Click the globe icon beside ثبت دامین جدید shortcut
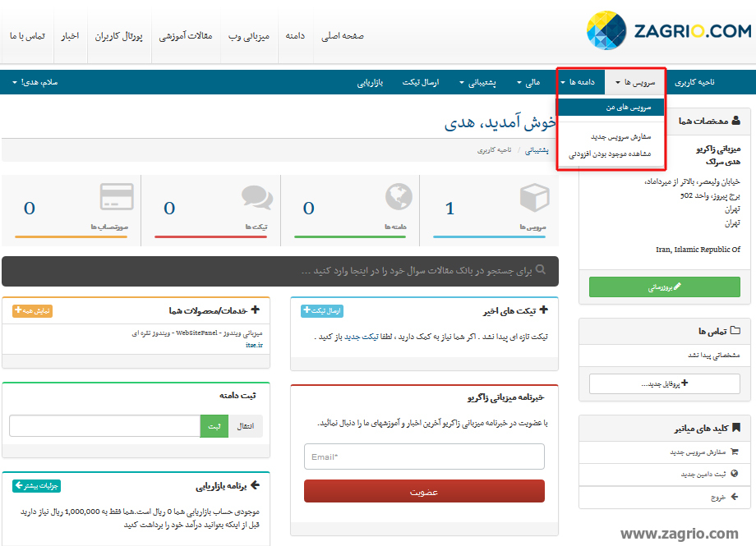 pos(734,474)
